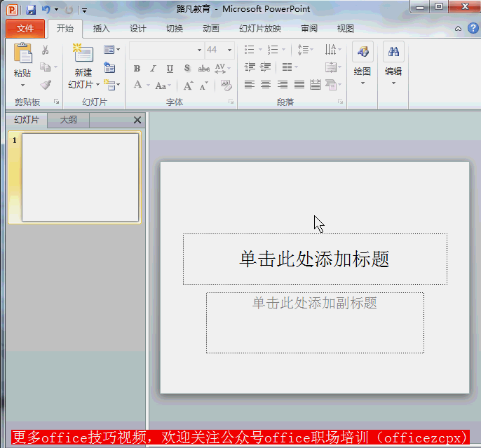Image resolution: width=481 pixels, height=448 pixels.
Task: Toggle Bold formatting
Action: click(x=137, y=69)
